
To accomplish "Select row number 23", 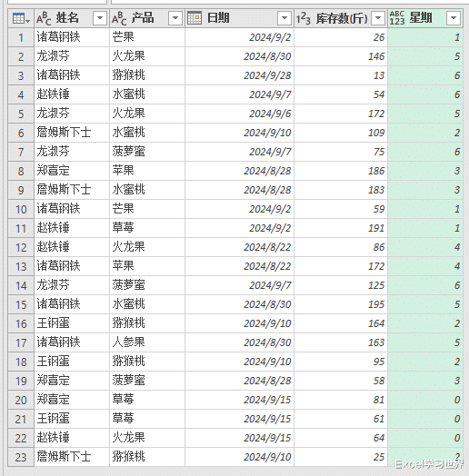I will tap(21, 457).
